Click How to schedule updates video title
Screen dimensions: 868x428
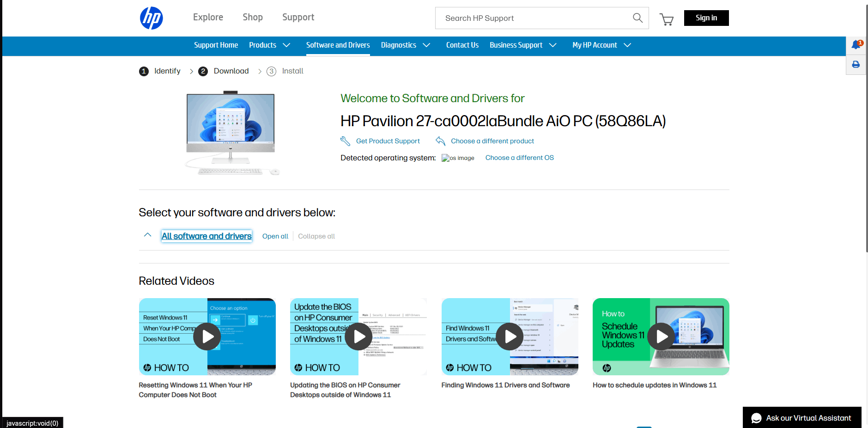click(x=655, y=385)
